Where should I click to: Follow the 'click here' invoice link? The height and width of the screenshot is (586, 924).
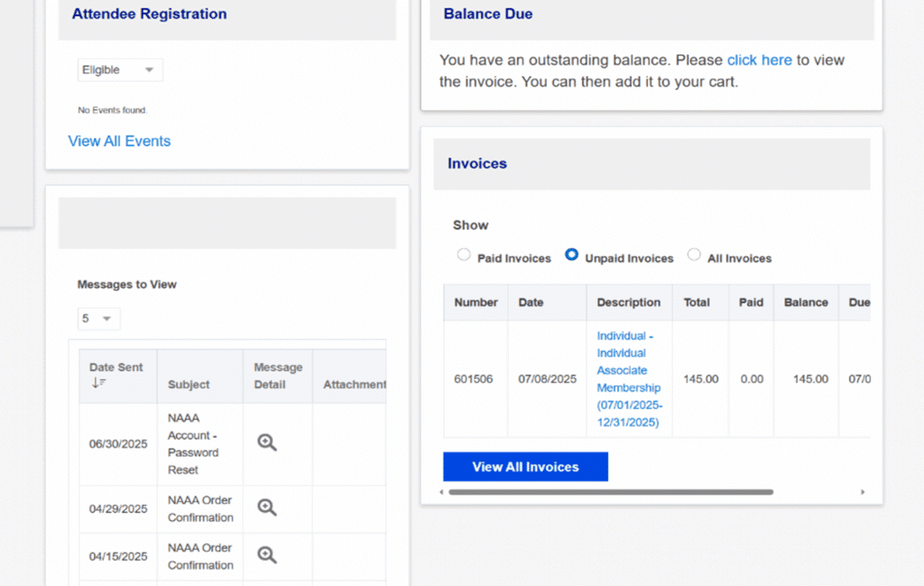tap(759, 60)
